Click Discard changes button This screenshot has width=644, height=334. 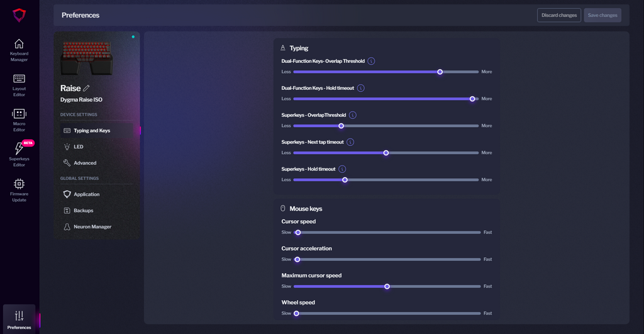558,15
